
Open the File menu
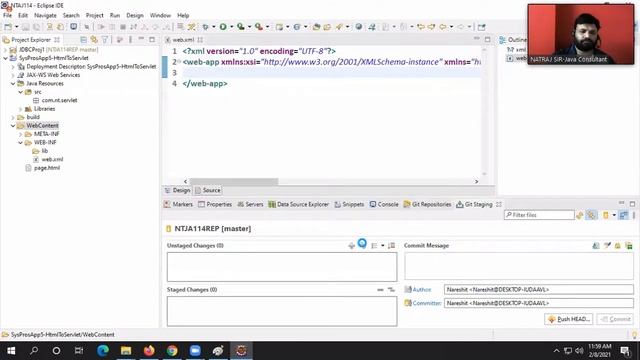click(7, 15)
